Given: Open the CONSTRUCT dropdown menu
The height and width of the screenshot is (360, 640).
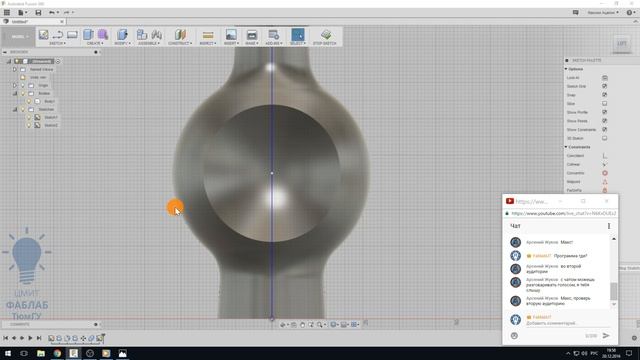Looking at the screenshot, I should click(x=180, y=43).
